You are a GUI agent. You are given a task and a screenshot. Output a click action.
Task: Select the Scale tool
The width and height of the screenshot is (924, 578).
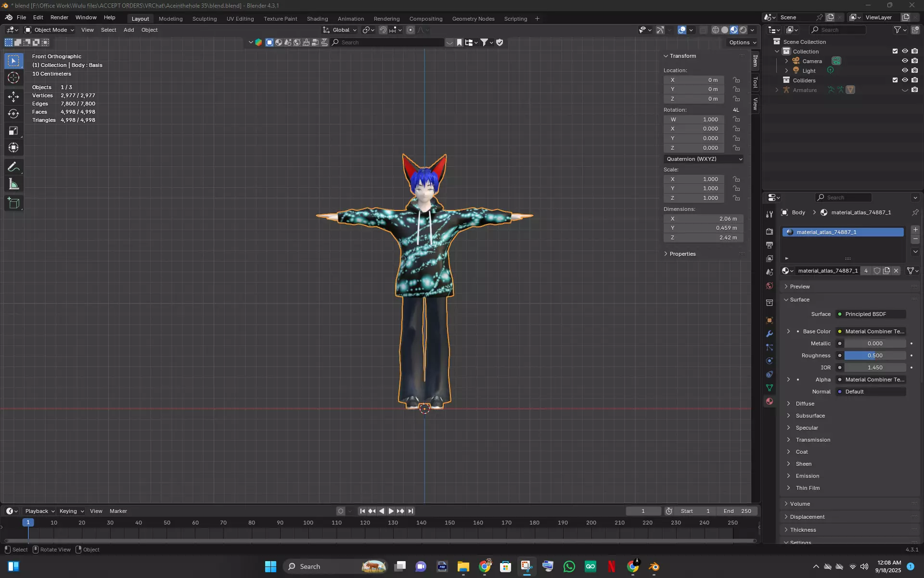13,131
